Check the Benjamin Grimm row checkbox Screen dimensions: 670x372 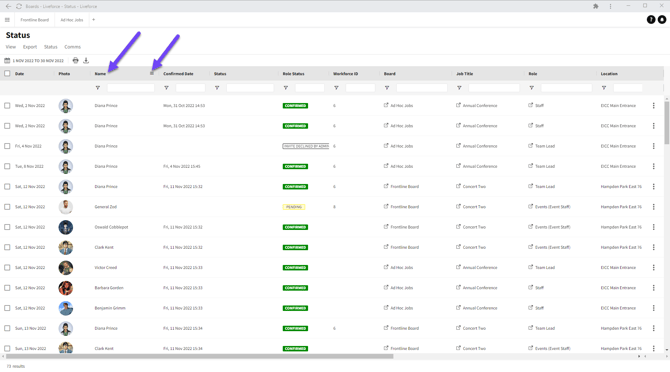7,308
